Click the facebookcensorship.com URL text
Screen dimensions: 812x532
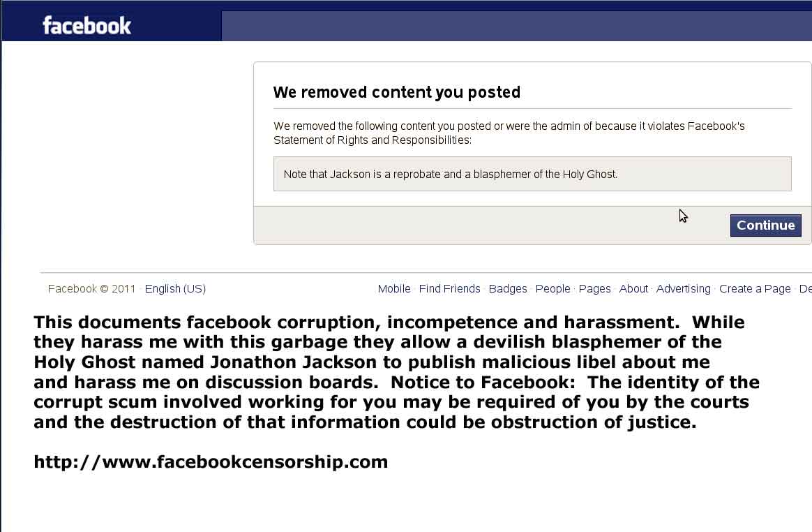point(211,462)
